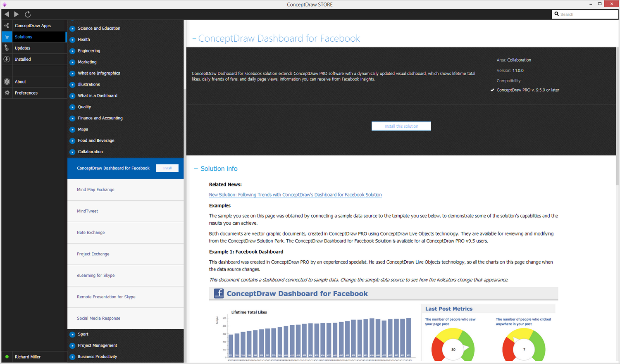Expand the Food and Beverage category
620x364 pixels.
click(x=72, y=140)
